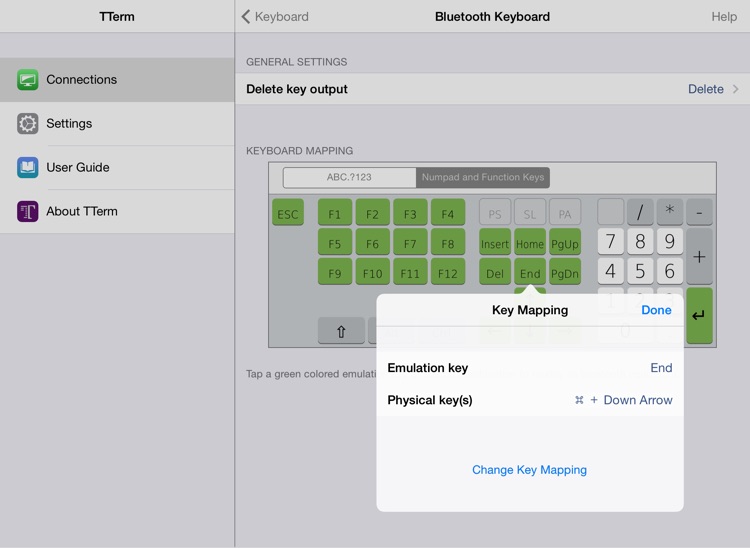This screenshot has width=750, height=548.
Task: Open Delete key output setting
Action: click(493, 89)
